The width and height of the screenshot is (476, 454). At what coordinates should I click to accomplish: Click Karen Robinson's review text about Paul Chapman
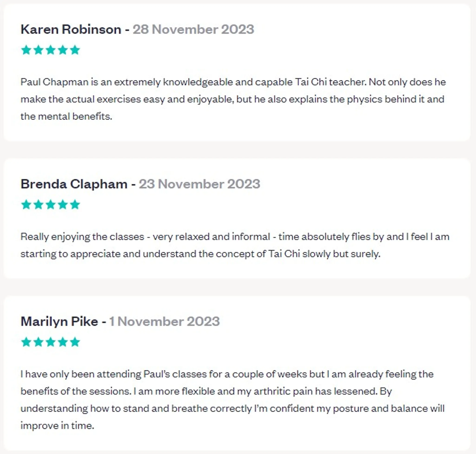click(x=233, y=99)
